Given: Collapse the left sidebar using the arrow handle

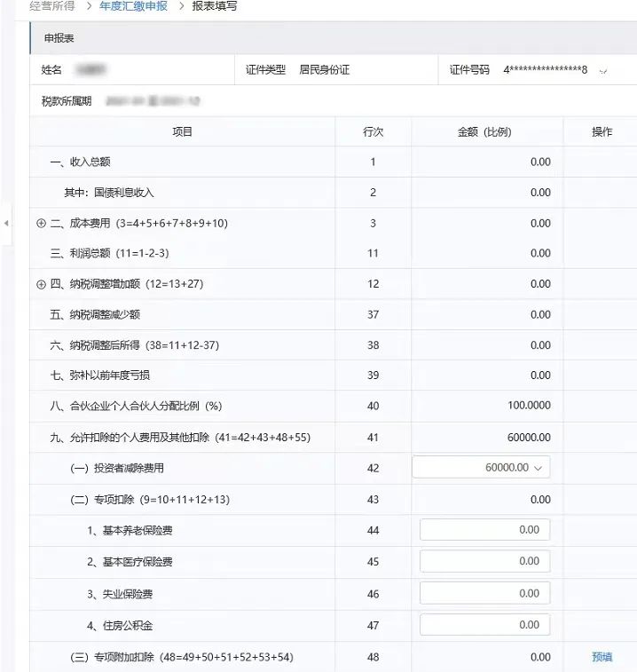Looking at the screenshot, I should pyautogui.click(x=6, y=224).
